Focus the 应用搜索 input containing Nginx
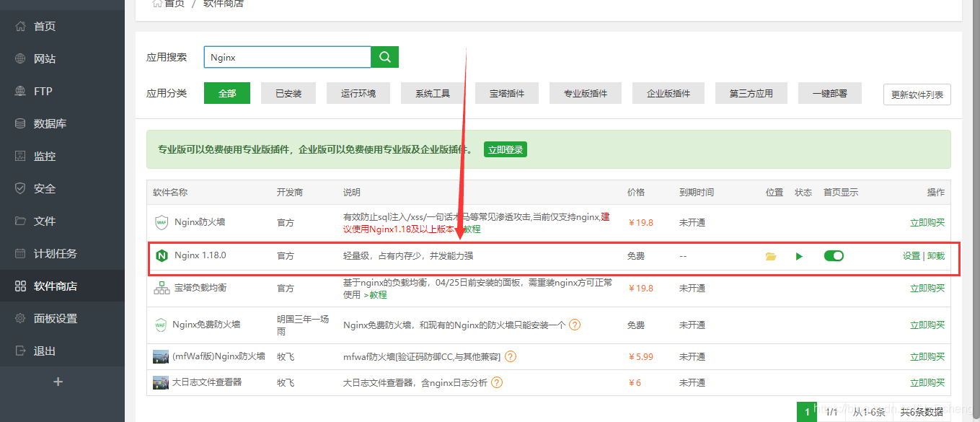The height and width of the screenshot is (422, 980). pyautogui.click(x=287, y=57)
